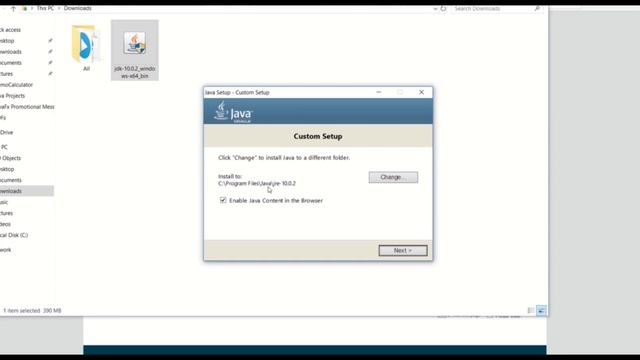Viewport: 640px width, 360px height.
Task: Select highlighted Downloads under This PC
Action: coord(27,191)
